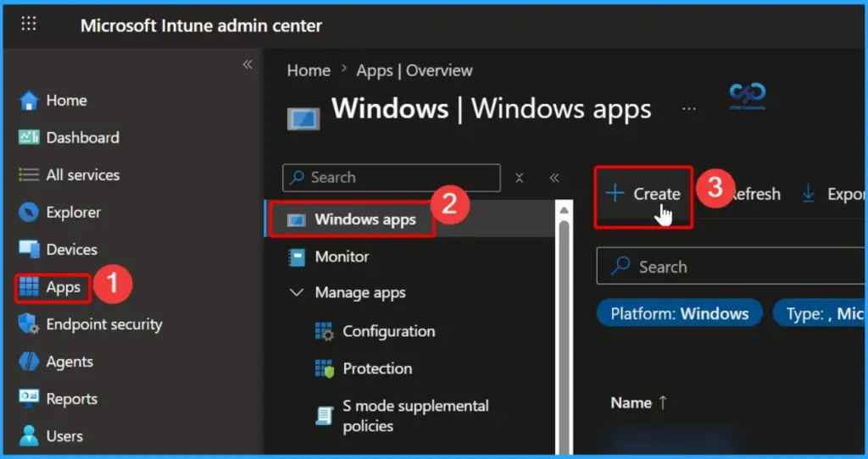Click the Windows apps blade icon
Image resolution: width=868 pixels, height=459 pixels.
point(296,220)
